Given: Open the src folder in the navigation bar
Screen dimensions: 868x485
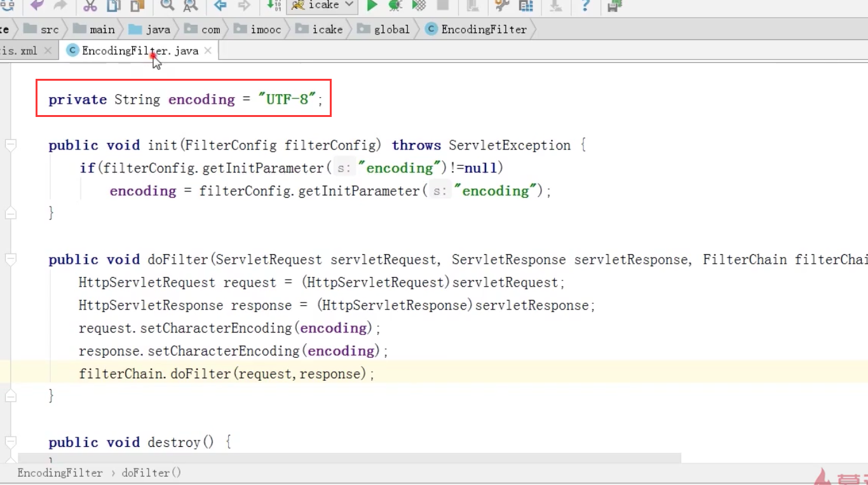Looking at the screenshot, I should pyautogui.click(x=42, y=29).
